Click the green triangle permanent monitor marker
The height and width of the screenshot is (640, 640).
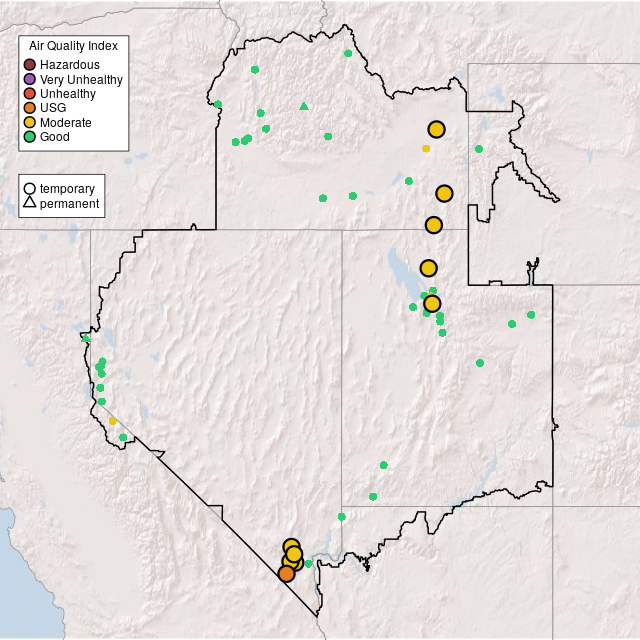pos(304,106)
